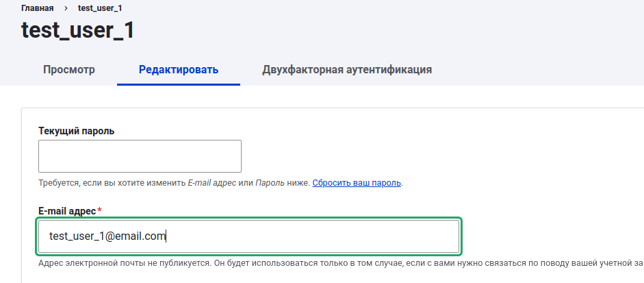Open Двухфакторная аутентификация tab
This screenshot has width=644, height=283.
(x=346, y=70)
